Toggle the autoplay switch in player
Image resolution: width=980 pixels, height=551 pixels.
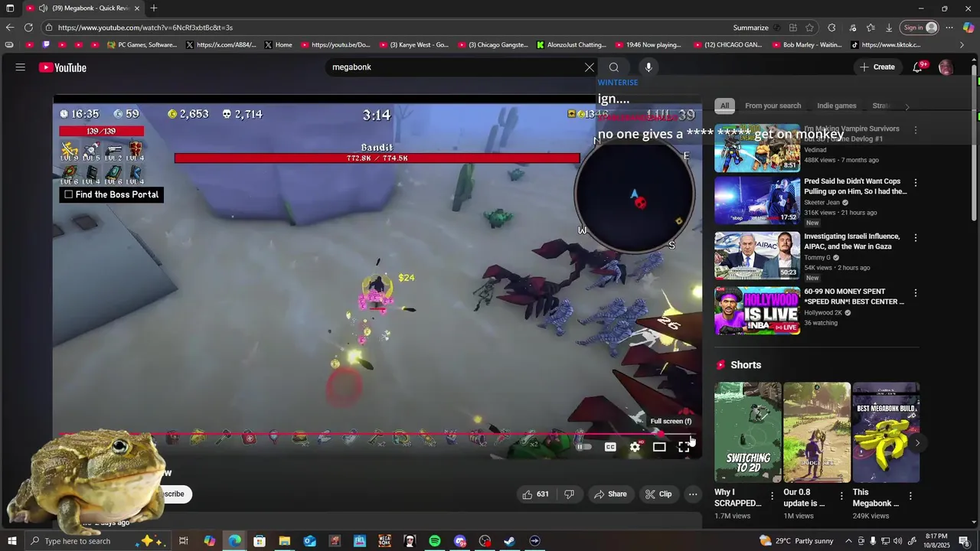pyautogui.click(x=584, y=447)
